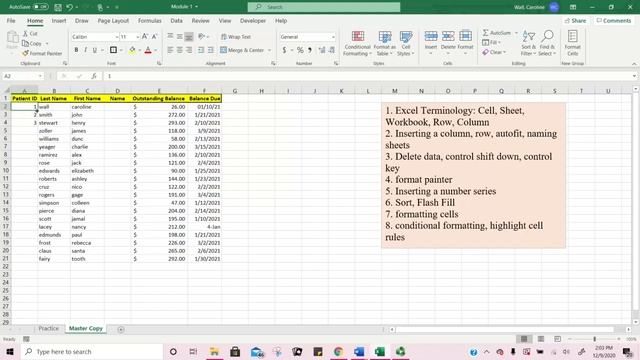Click the Save icon in title bar
Screen dimensions: 640x360
coord(58,7)
